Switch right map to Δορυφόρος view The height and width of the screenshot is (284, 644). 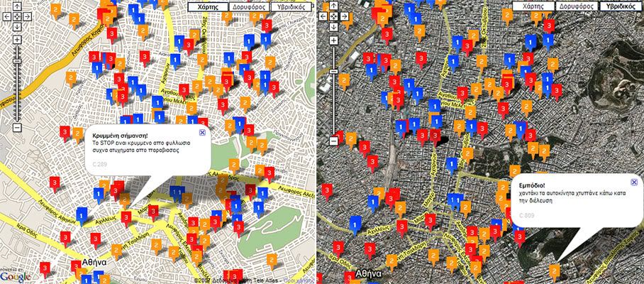coord(577,6)
